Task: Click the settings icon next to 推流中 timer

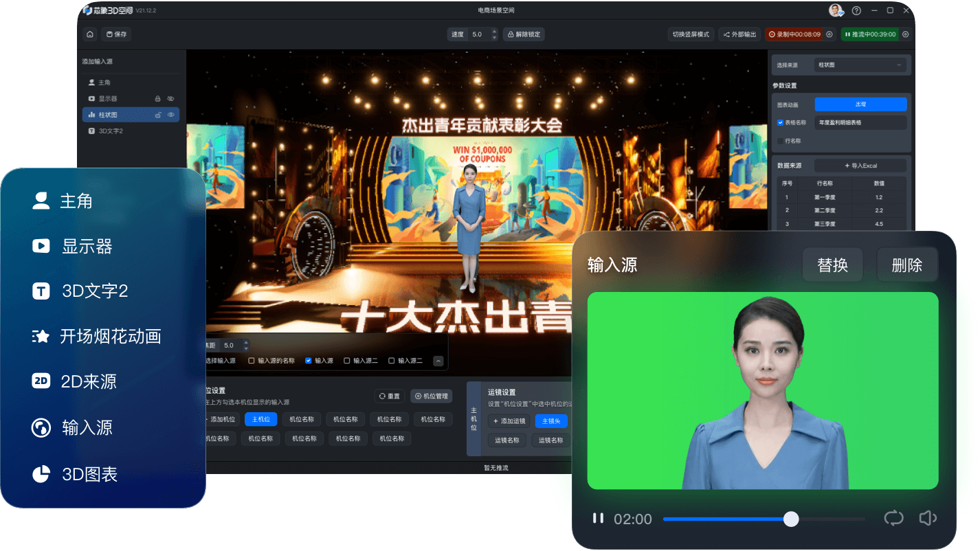Action: 905,34
